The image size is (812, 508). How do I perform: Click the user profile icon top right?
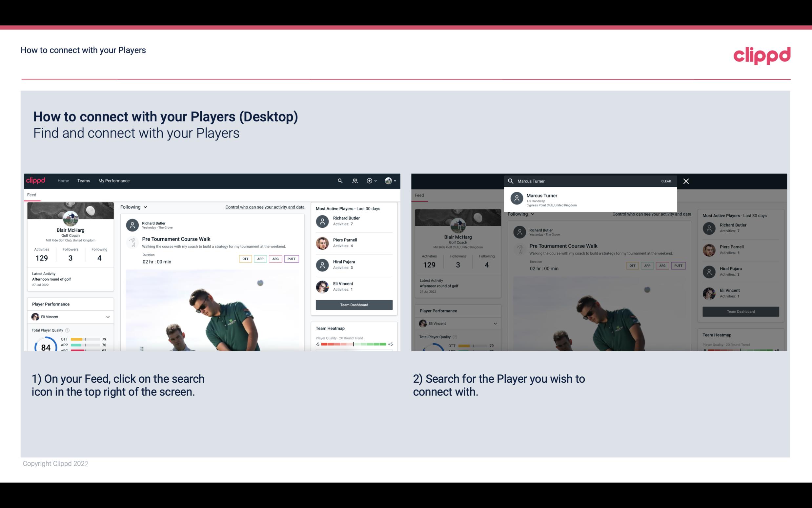click(389, 181)
